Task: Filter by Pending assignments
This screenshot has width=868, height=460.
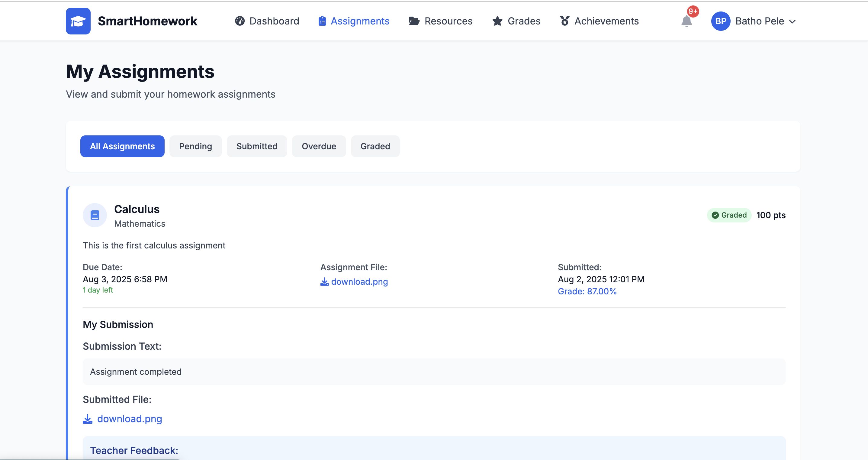Action: point(195,146)
